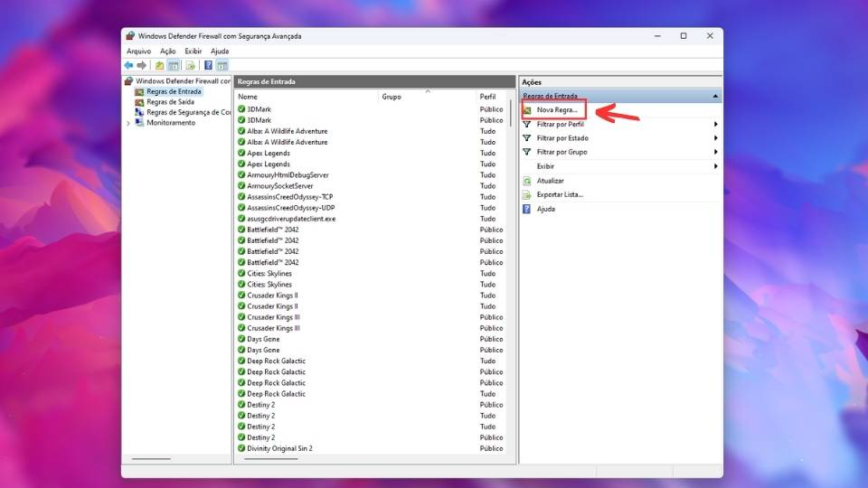The height and width of the screenshot is (488, 868).
Task: Click the green check icon for AssassinsCreedOdyssey-UDP
Action: [x=241, y=208]
